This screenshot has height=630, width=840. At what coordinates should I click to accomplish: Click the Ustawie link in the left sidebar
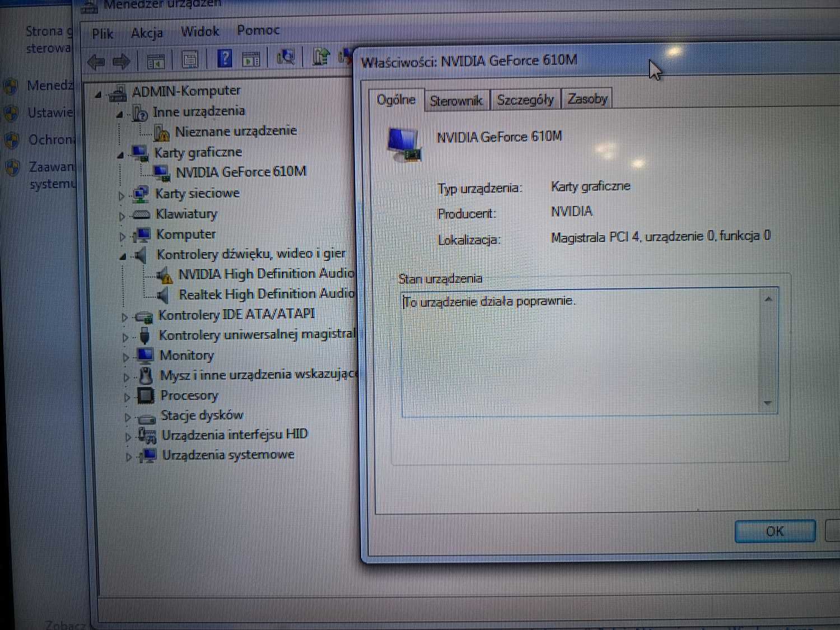[x=50, y=113]
